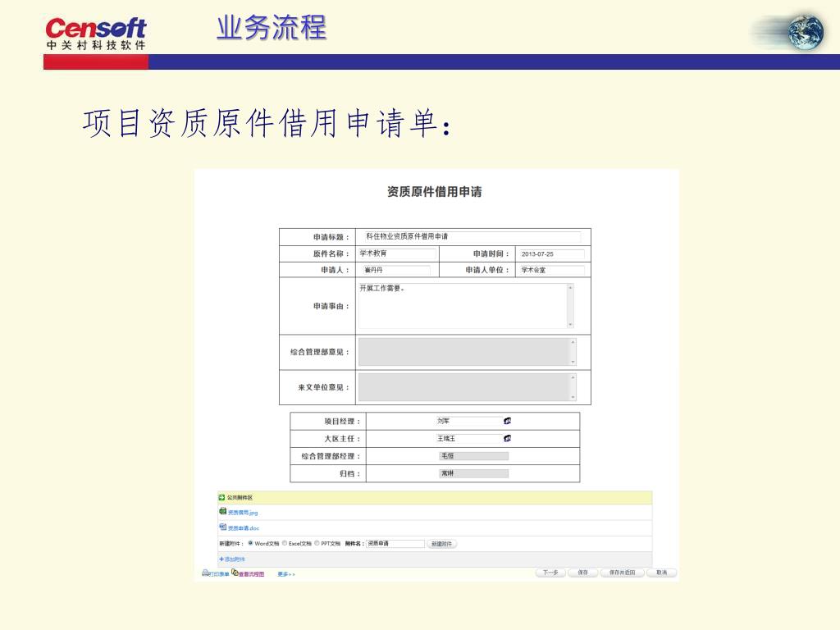840x630 pixels.
Task: Click the 业务流程 slide heading
Action: click(x=272, y=28)
